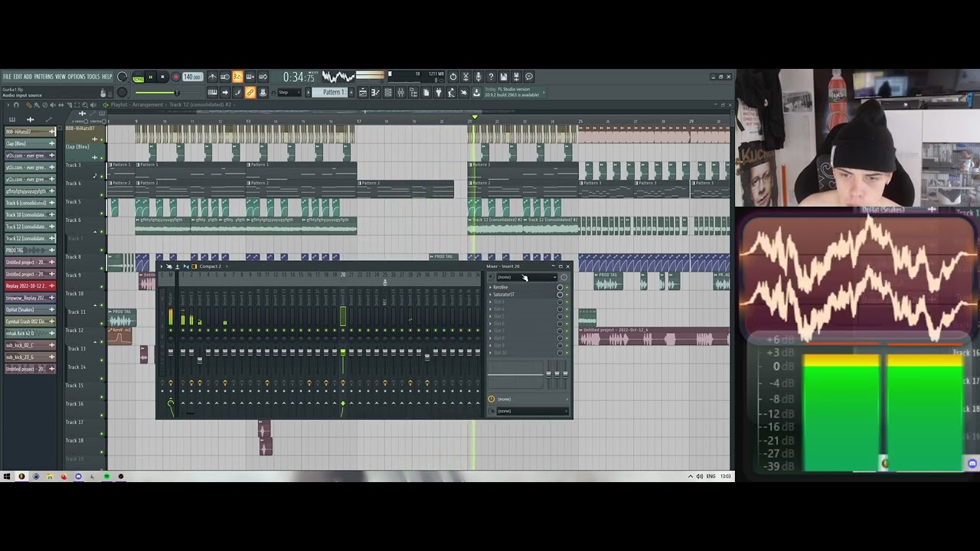The height and width of the screenshot is (551, 980).
Task: Click the Windows Start button
Action: click(x=6, y=476)
